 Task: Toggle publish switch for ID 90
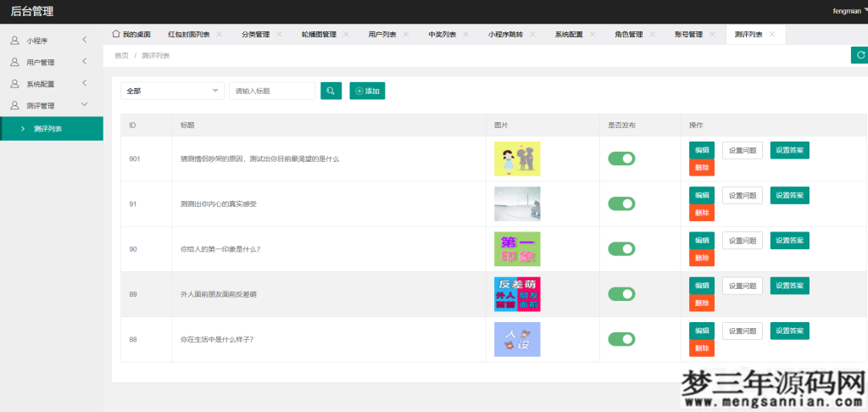click(621, 248)
